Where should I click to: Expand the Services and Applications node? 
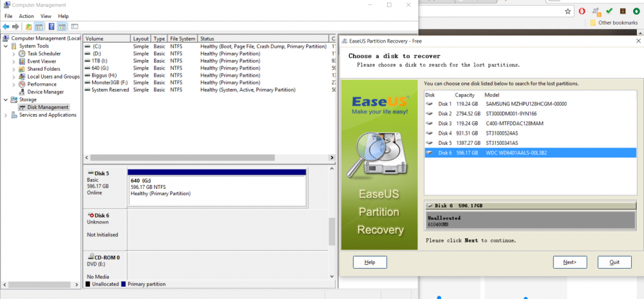6,115
